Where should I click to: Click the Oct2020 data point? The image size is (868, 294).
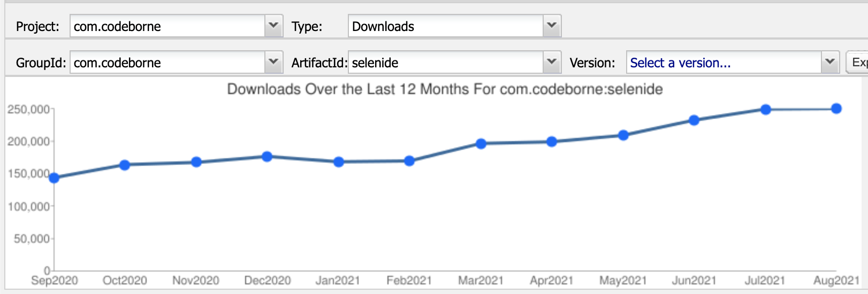125,165
